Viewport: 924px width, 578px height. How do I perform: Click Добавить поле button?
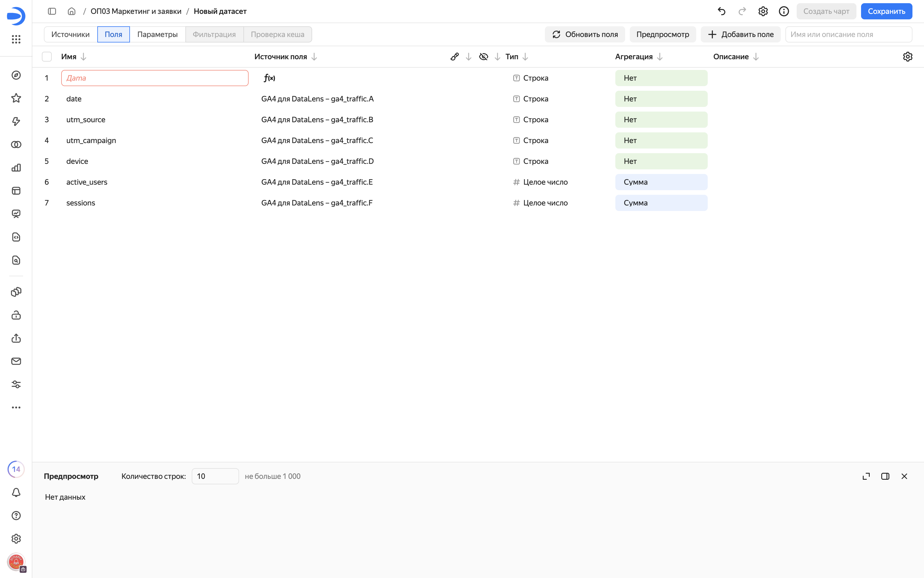[x=740, y=34]
